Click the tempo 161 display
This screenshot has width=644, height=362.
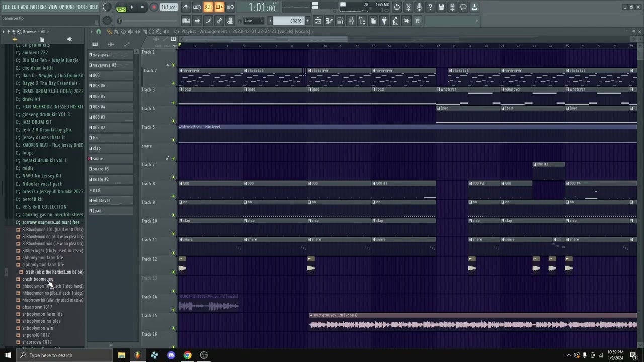click(169, 7)
